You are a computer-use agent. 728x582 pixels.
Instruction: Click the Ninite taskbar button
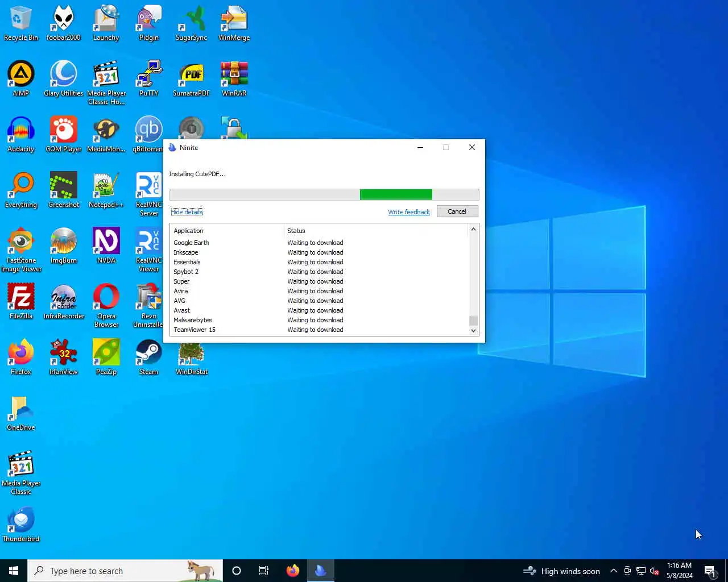coord(321,571)
